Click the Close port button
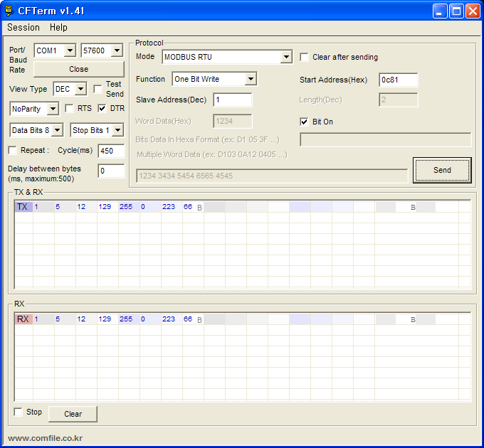Screen dimensions: 484x448 point(78,69)
